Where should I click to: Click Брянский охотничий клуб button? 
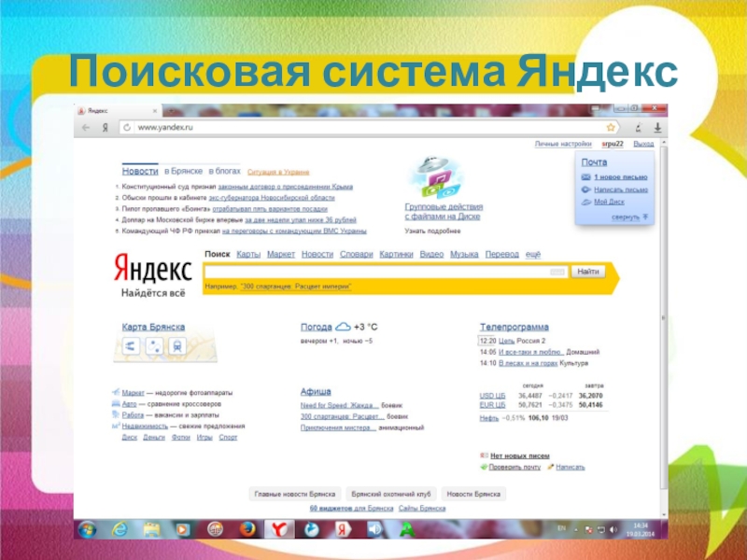pyautogui.click(x=390, y=494)
